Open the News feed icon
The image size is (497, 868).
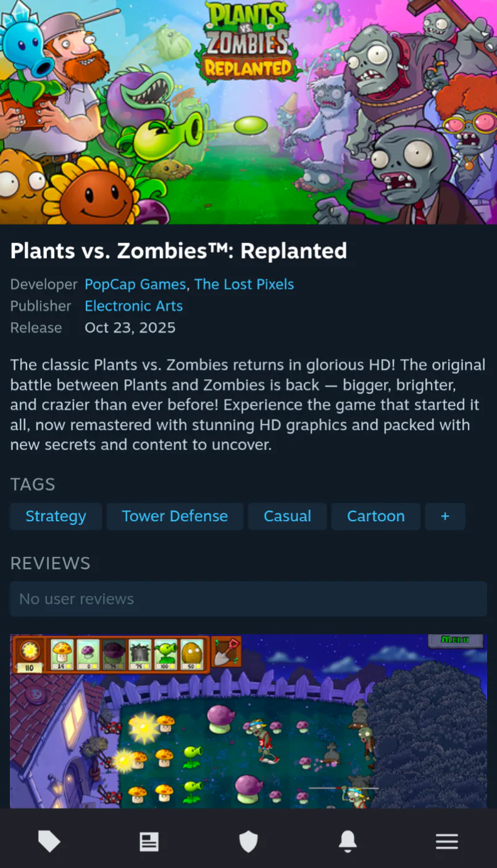149,841
